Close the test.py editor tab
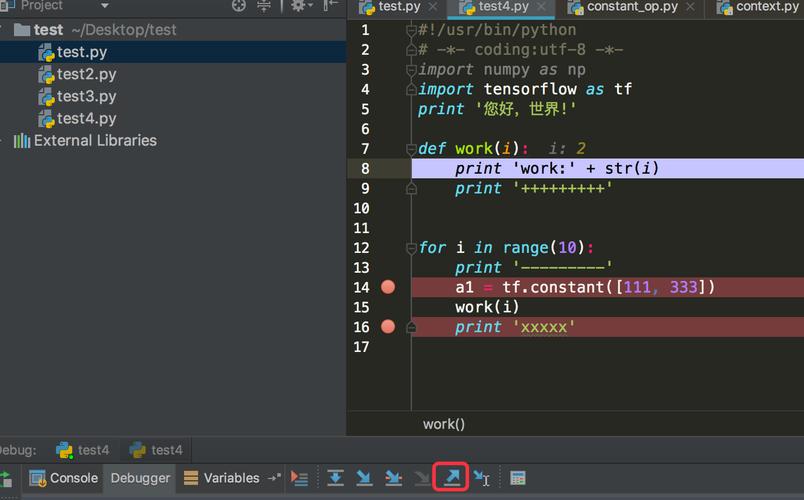 [x=433, y=7]
